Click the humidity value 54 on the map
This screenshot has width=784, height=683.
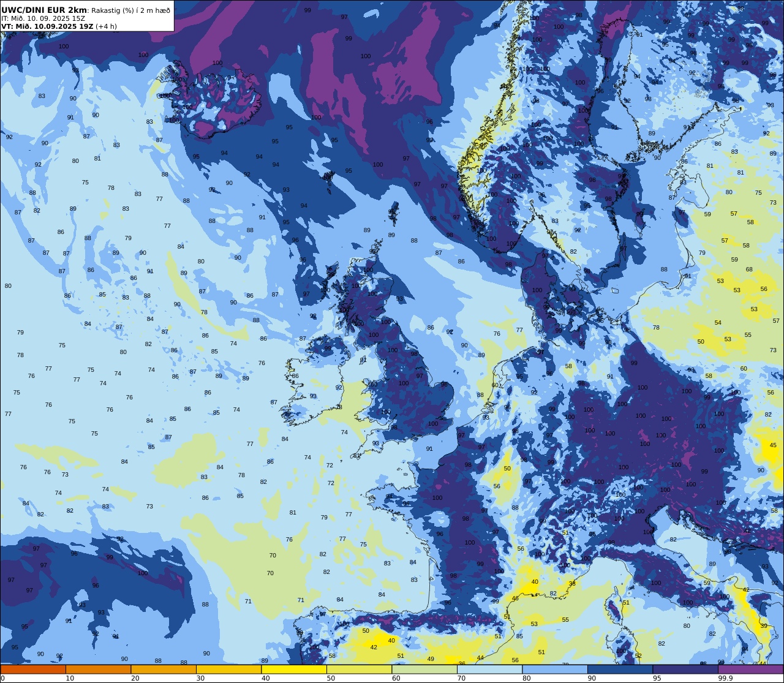click(718, 323)
